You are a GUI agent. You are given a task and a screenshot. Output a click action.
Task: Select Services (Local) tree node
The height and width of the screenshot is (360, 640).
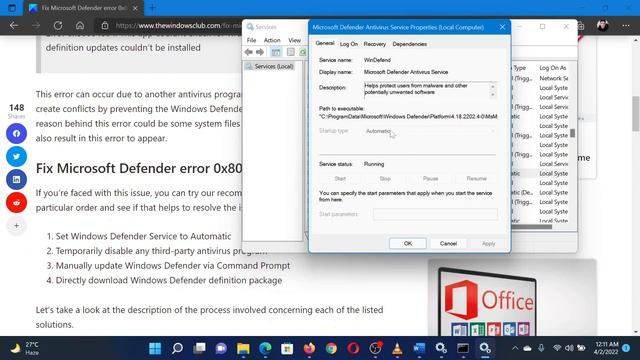click(269, 66)
